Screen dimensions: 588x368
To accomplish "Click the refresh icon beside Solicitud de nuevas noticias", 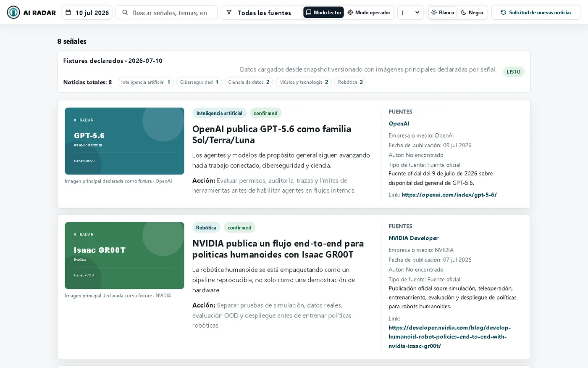I will 503,13.
